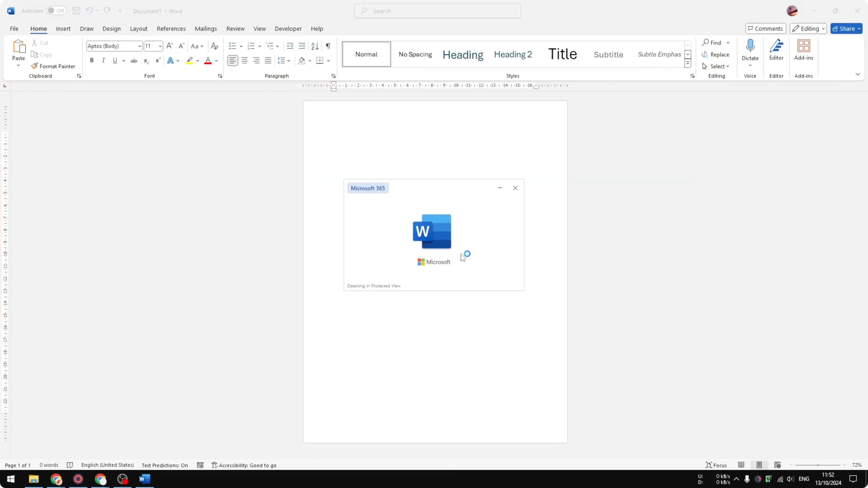This screenshot has width=868, height=488.
Task: Expand the line spacing options dropdown
Action: coord(289,61)
